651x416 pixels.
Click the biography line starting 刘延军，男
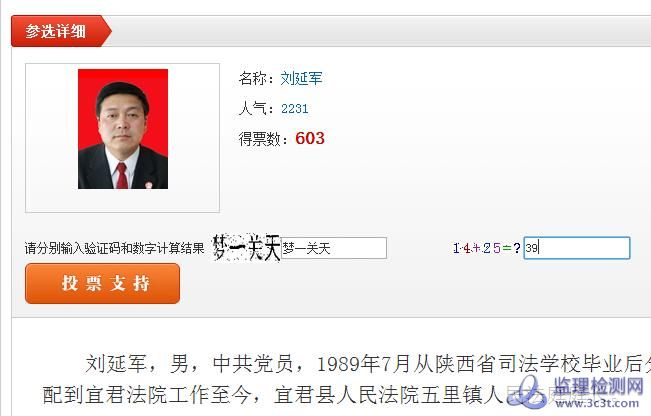point(368,364)
